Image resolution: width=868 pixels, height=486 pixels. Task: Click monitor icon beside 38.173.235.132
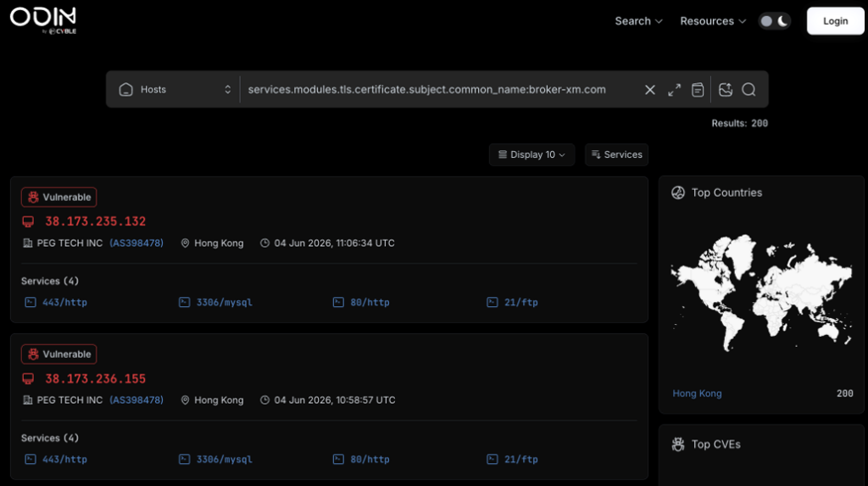point(28,221)
